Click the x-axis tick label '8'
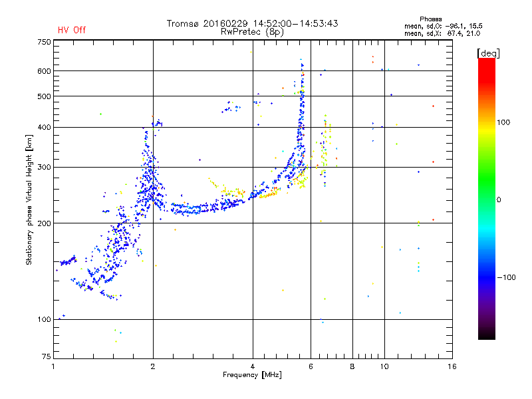The width and height of the screenshot is (532, 399). [x=352, y=366]
